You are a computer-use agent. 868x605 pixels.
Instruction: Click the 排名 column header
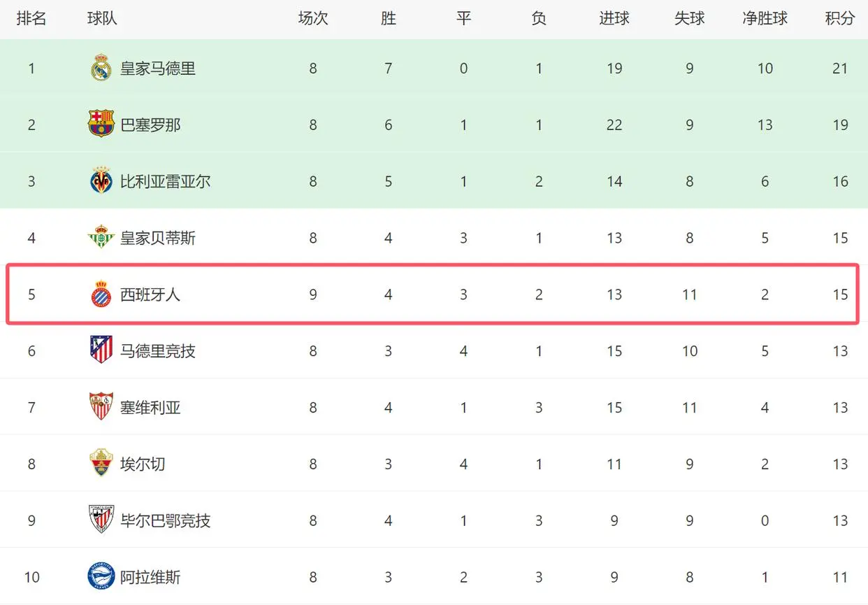point(31,19)
